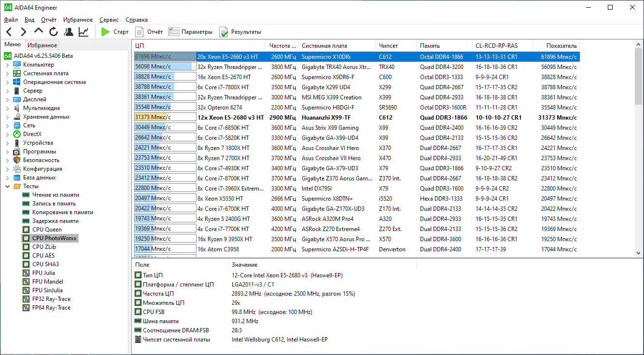Select the Безопасность shield icon
This screenshot has width=644, height=355.
pyautogui.click(x=17, y=160)
